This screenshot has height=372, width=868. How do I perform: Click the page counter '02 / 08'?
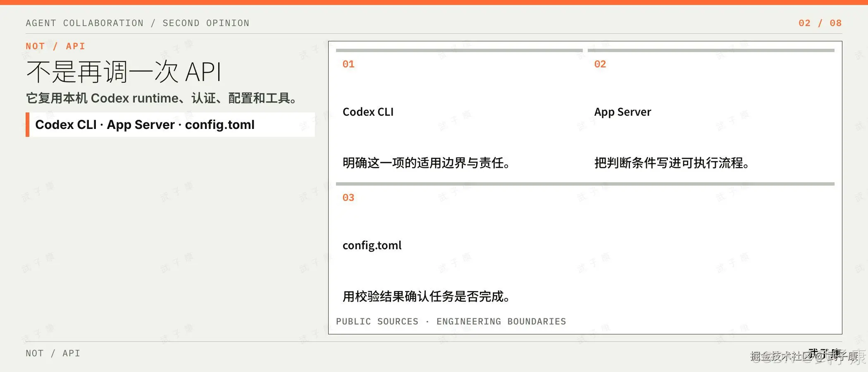820,23
